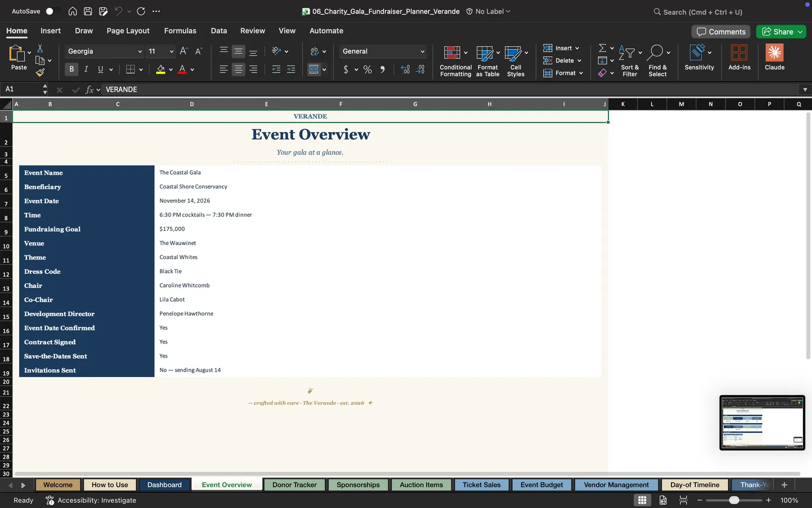812x508 pixels.
Task: Open the Claude add-in
Action: pyautogui.click(x=774, y=57)
